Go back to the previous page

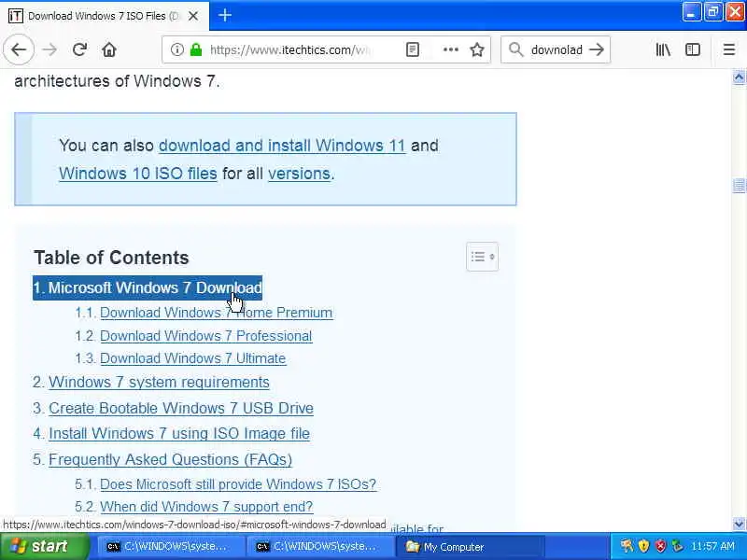pyautogui.click(x=19, y=49)
